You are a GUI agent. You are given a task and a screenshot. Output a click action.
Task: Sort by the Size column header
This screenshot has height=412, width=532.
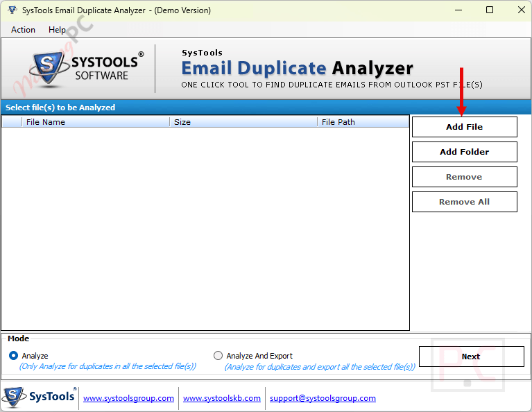(243, 122)
